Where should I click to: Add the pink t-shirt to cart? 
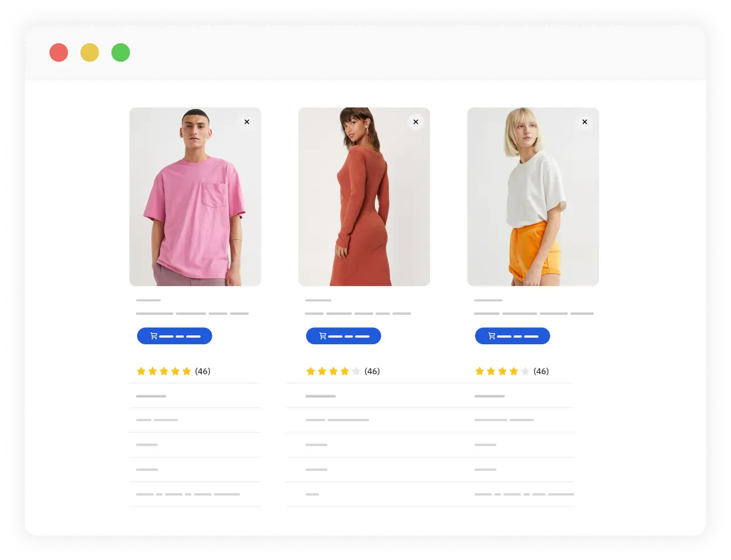click(175, 336)
